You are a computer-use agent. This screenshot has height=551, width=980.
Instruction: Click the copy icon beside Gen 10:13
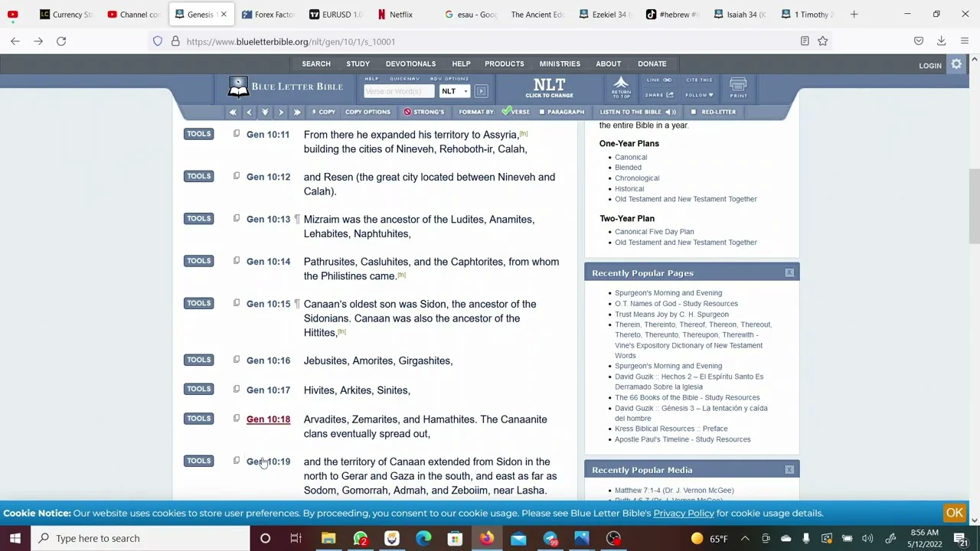click(237, 219)
